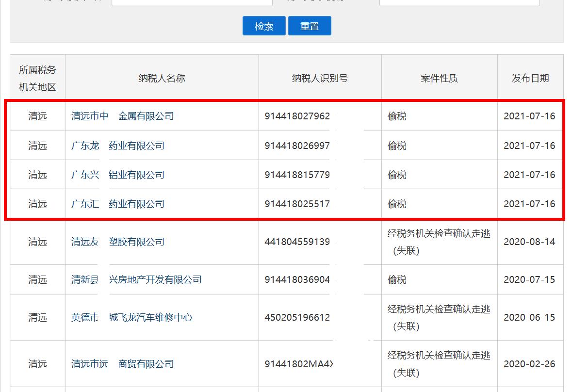View the 清远友塑胶有限公司 record
Image resolution: width=572 pixels, height=392 pixels.
point(119,242)
